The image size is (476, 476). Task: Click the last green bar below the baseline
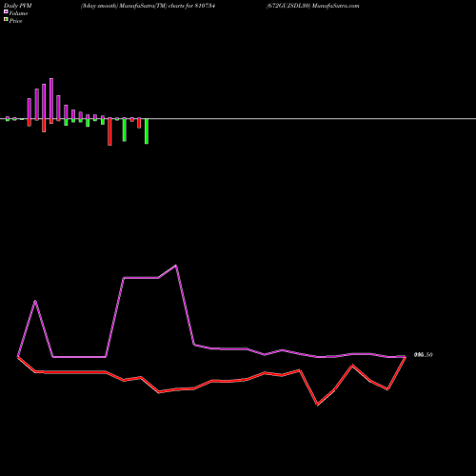pos(147,131)
